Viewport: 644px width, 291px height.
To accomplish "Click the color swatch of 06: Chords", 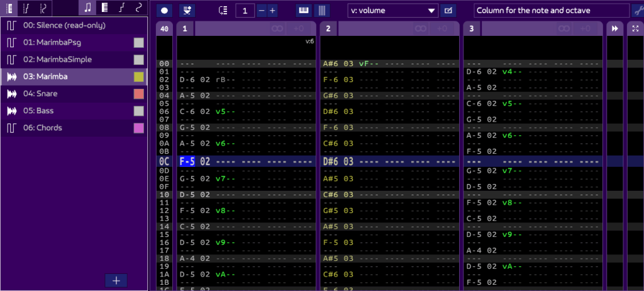I will pos(138,128).
